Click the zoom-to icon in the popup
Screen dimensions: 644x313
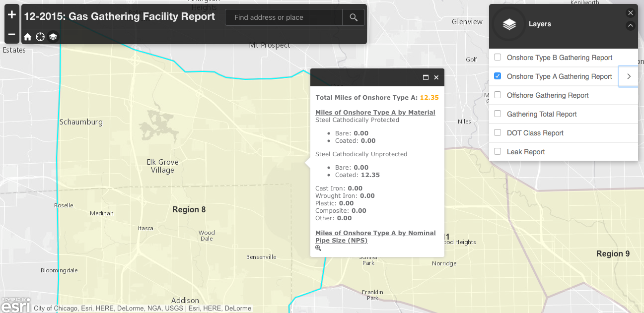(x=318, y=248)
